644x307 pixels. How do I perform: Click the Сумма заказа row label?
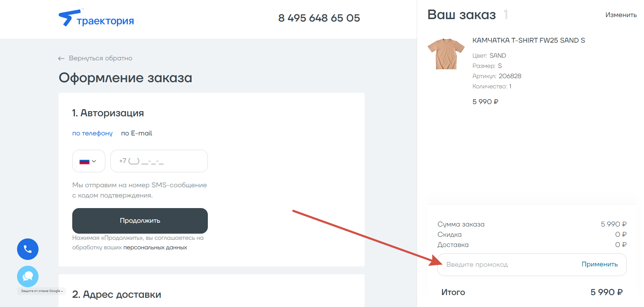click(461, 224)
